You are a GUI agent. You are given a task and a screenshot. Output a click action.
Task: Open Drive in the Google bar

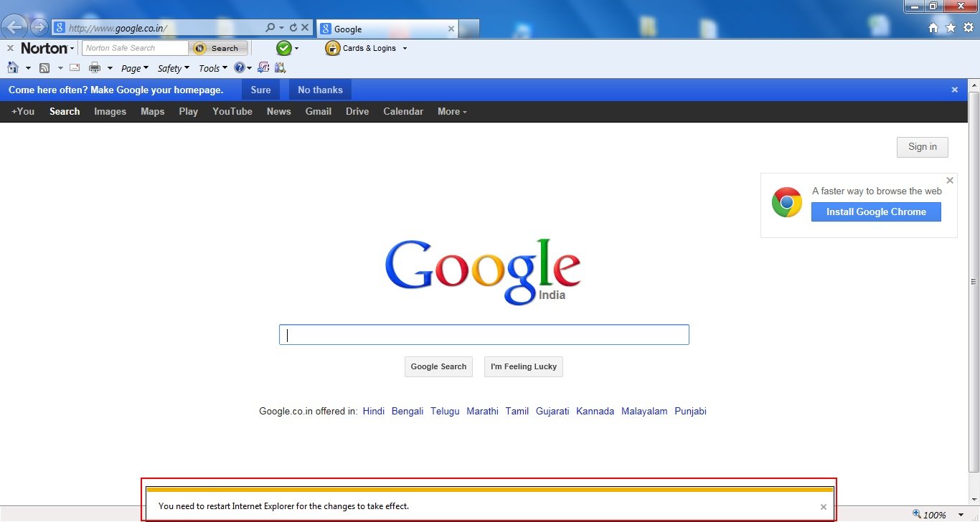point(357,111)
